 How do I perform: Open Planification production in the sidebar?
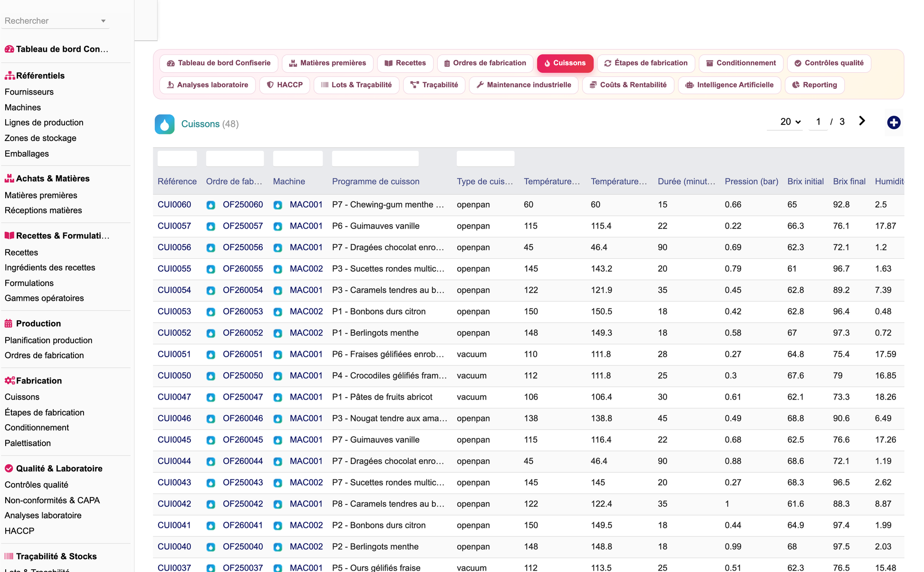(x=48, y=341)
